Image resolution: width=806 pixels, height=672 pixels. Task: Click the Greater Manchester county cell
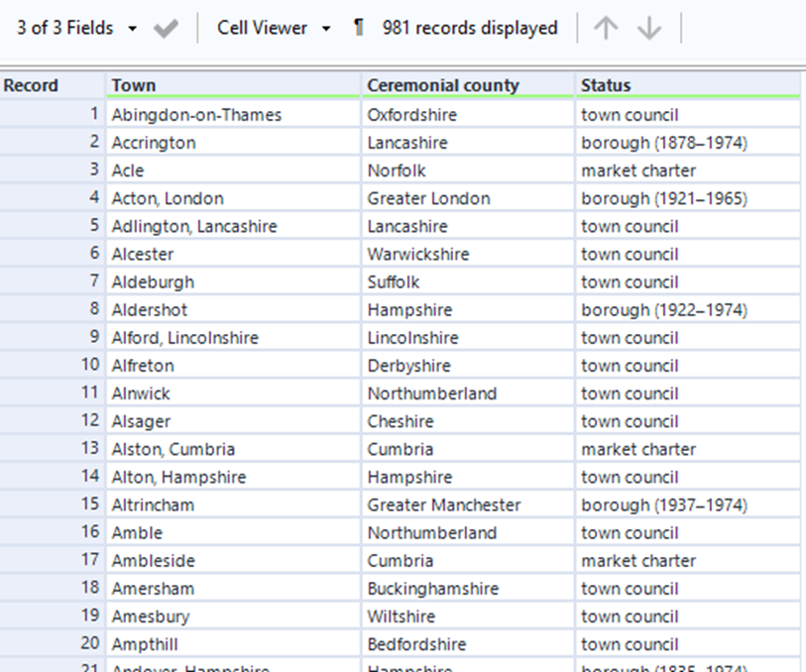tap(444, 504)
